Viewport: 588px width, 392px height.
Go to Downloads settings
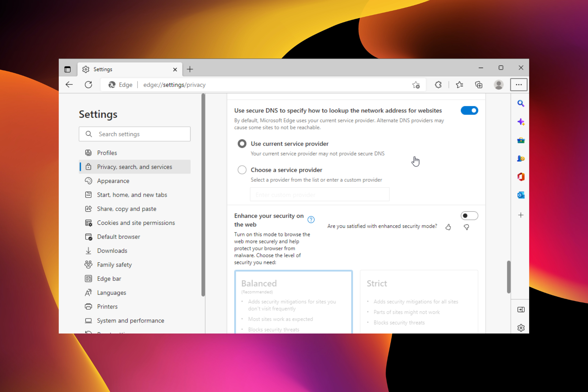(x=134, y=251)
